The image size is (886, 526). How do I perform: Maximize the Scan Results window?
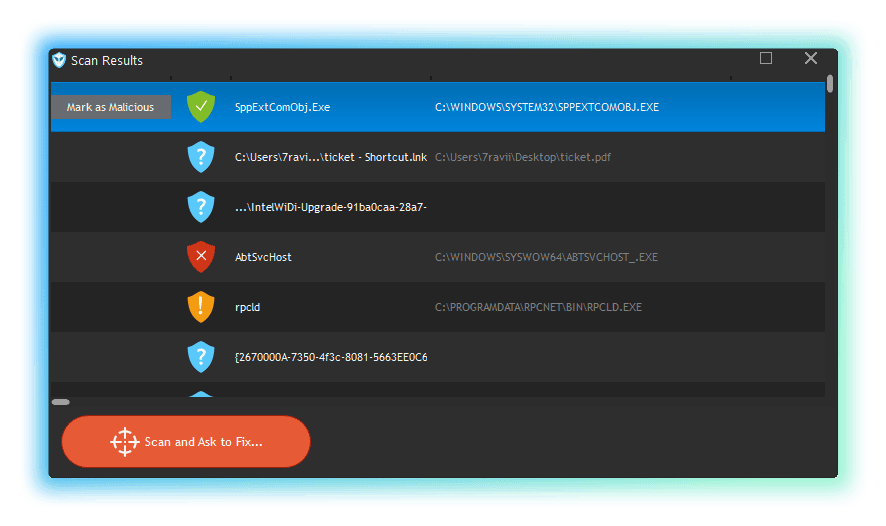click(766, 58)
